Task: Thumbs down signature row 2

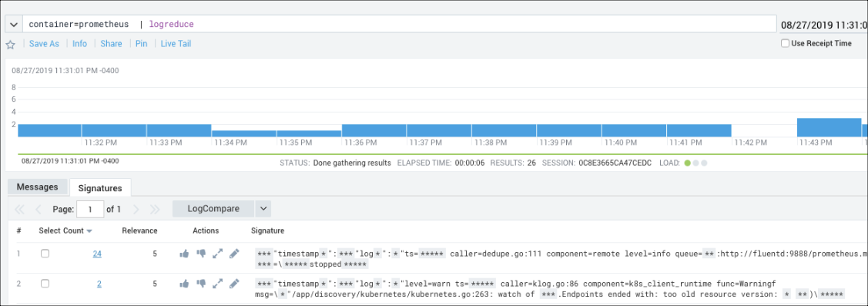Action: tap(201, 284)
